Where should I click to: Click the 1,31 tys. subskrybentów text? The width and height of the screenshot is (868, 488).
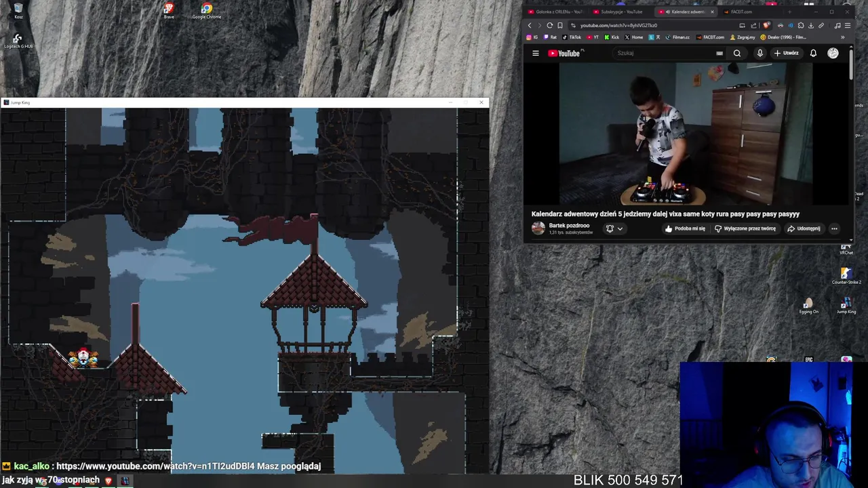click(571, 232)
